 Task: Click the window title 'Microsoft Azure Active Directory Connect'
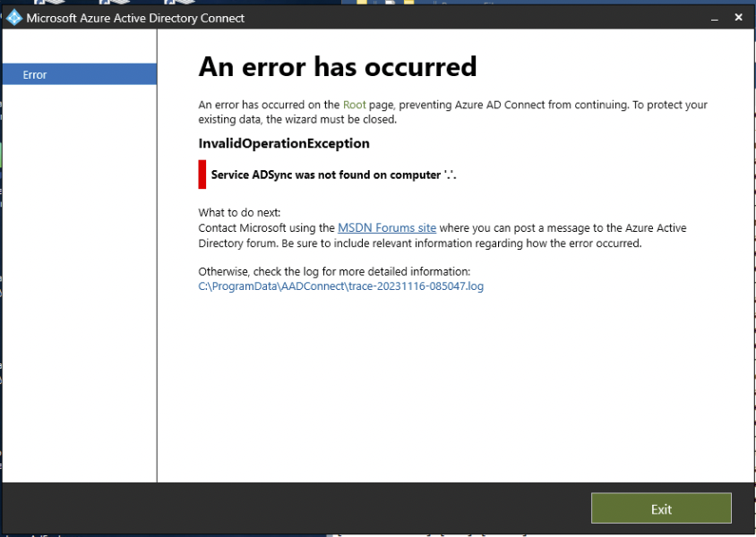tap(135, 18)
